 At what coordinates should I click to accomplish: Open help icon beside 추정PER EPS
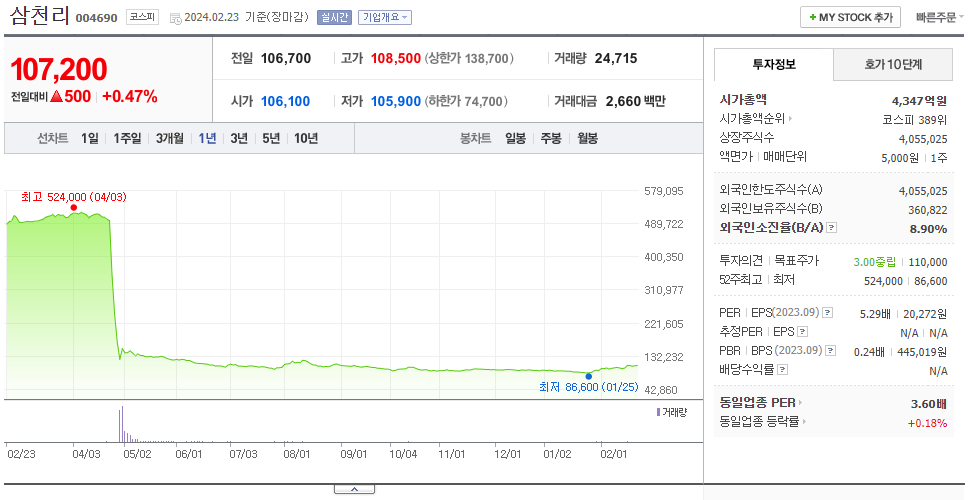coord(802,332)
